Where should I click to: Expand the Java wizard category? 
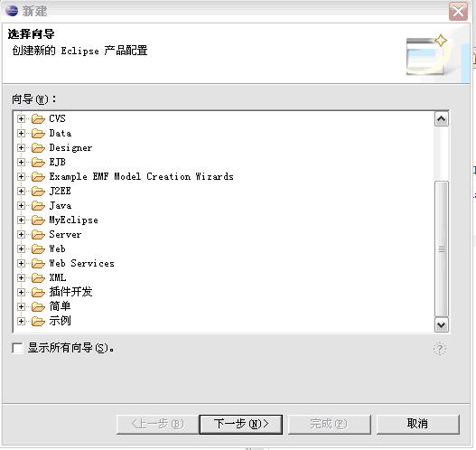pyautogui.click(x=21, y=205)
